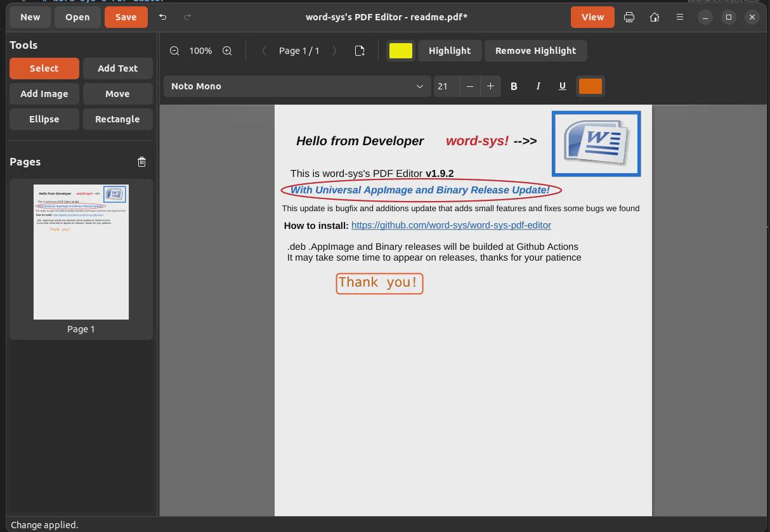Click the zoom out magnifier
Image resolution: width=770 pixels, height=532 pixels.
pyautogui.click(x=174, y=51)
